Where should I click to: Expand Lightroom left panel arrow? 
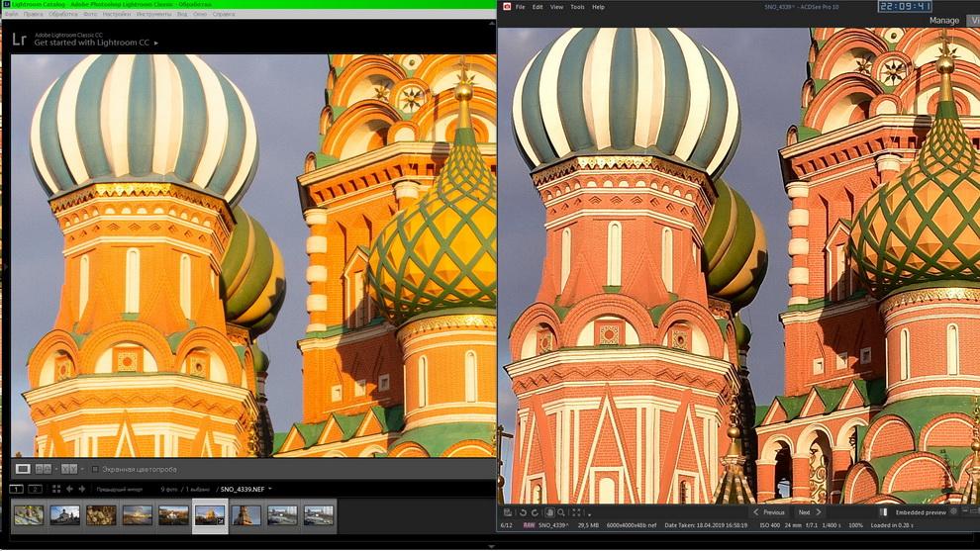5,267
